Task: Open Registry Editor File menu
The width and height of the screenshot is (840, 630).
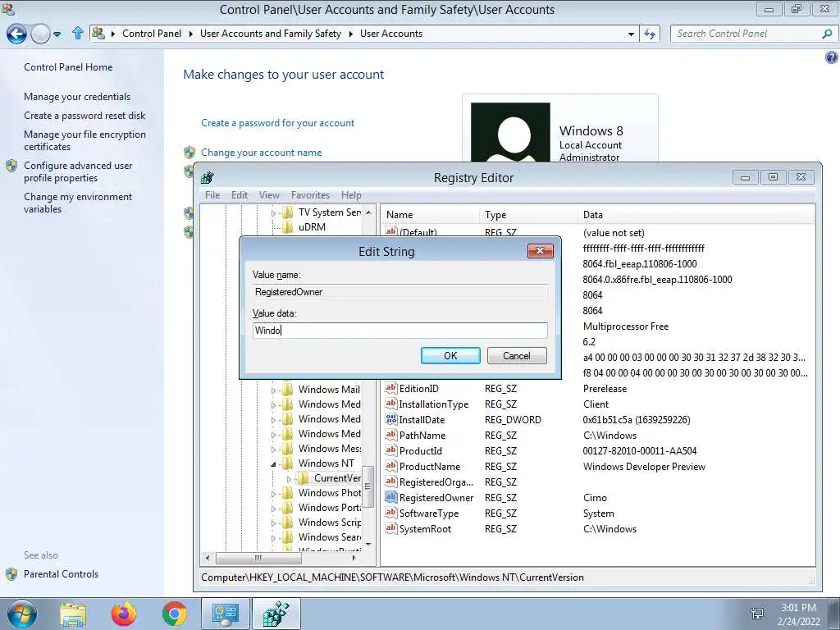Action: tap(212, 195)
